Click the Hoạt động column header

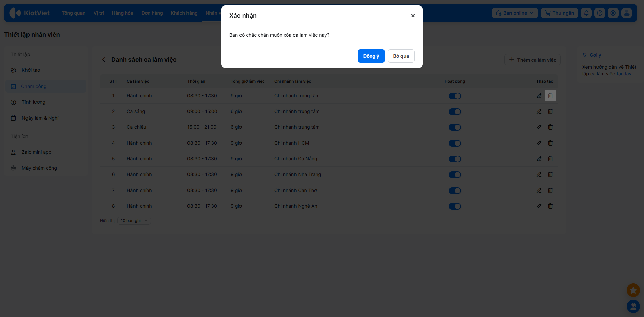455,81
